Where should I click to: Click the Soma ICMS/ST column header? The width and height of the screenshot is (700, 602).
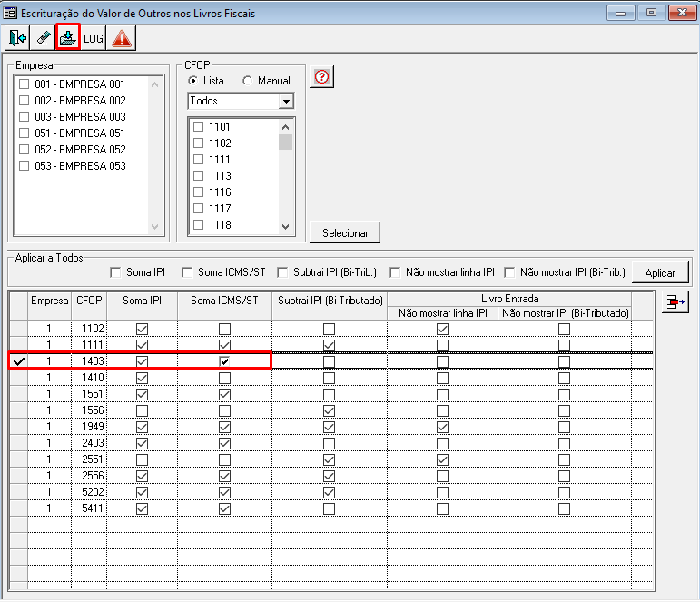[224, 306]
